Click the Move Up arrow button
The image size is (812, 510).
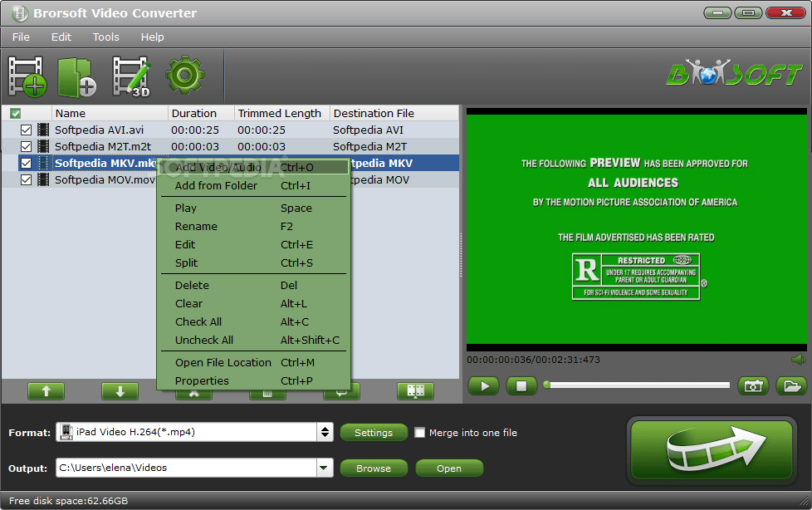46,391
